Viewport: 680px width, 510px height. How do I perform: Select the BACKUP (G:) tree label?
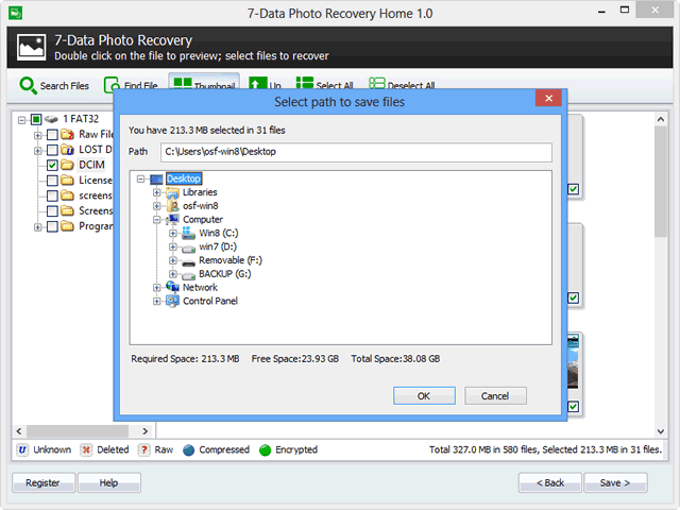click(225, 274)
